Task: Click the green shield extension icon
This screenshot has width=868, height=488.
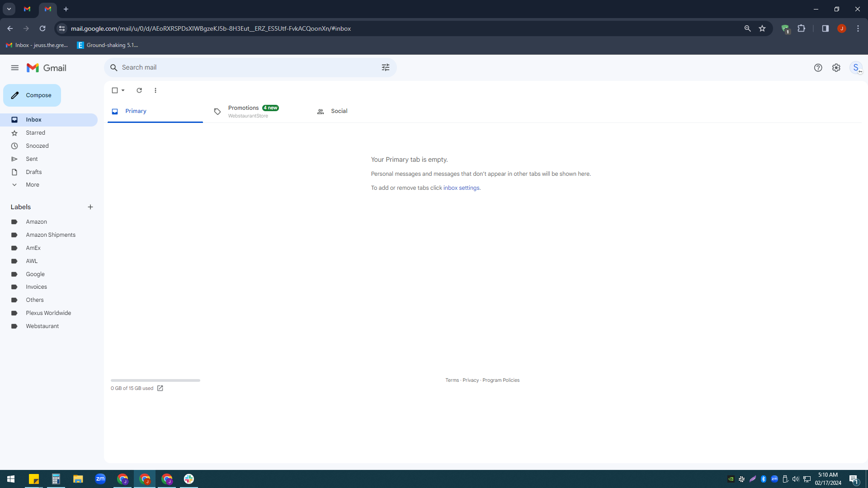Action: click(x=785, y=29)
